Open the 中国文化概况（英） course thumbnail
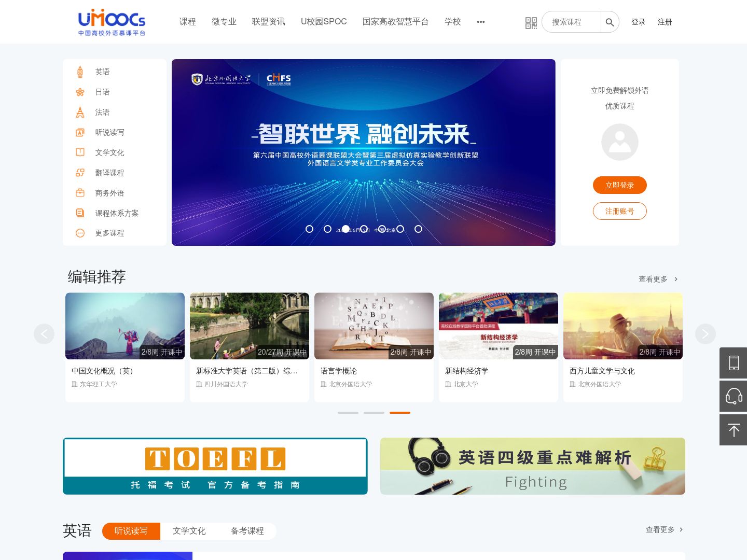The height and width of the screenshot is (560, 747). 125,326
